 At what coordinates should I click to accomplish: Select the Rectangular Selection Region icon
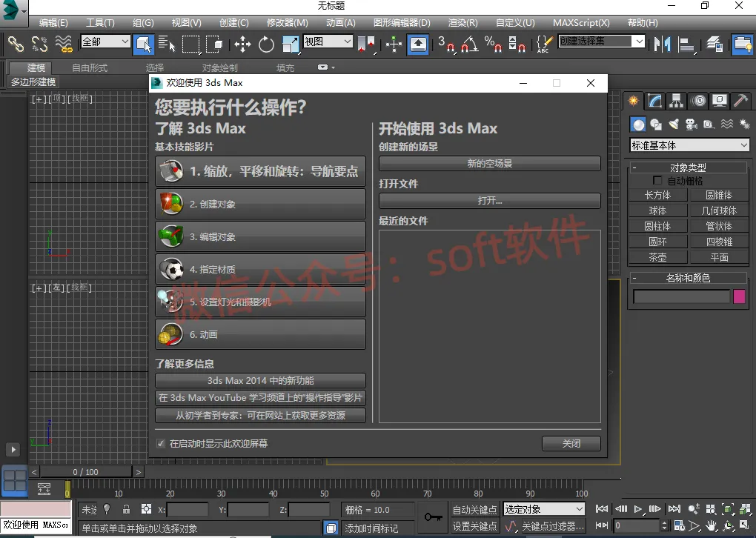[x=190, y=44]
